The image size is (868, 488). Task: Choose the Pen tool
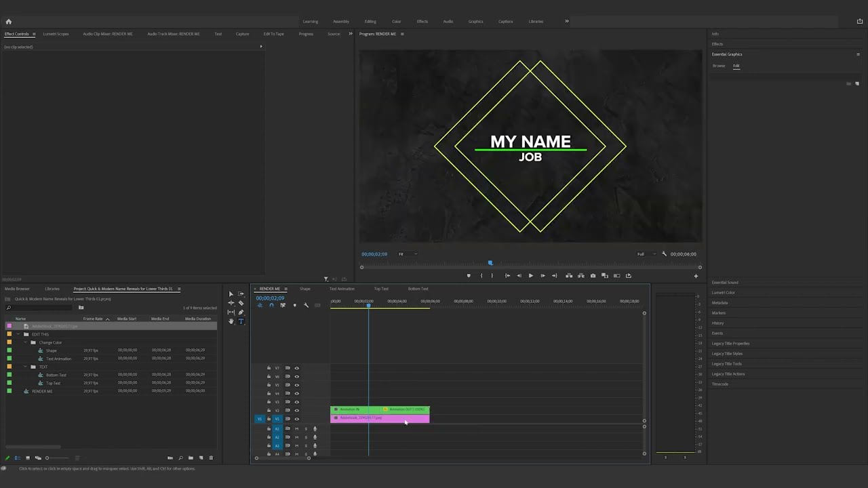coord(241,312)
